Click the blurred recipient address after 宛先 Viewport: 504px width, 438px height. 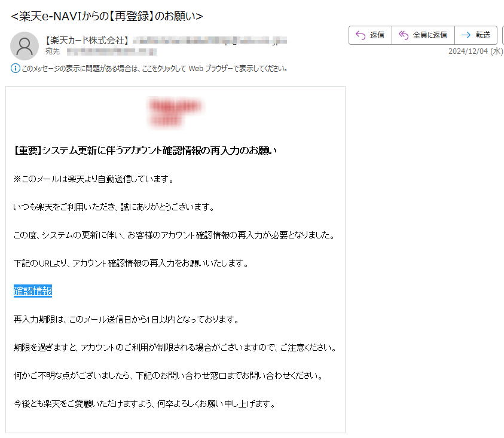pyautogui.click(x=112, y=51)
